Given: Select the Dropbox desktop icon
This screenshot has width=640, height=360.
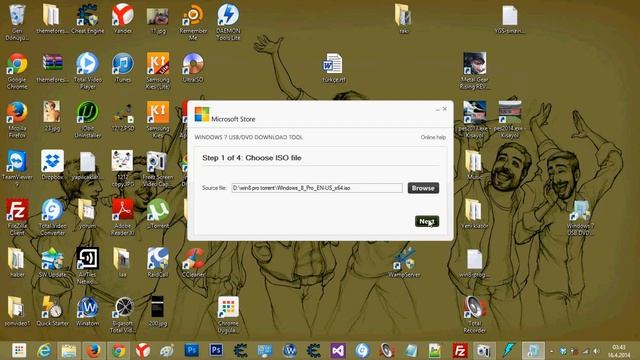Looking at the screenshot, I should point(52,165).
